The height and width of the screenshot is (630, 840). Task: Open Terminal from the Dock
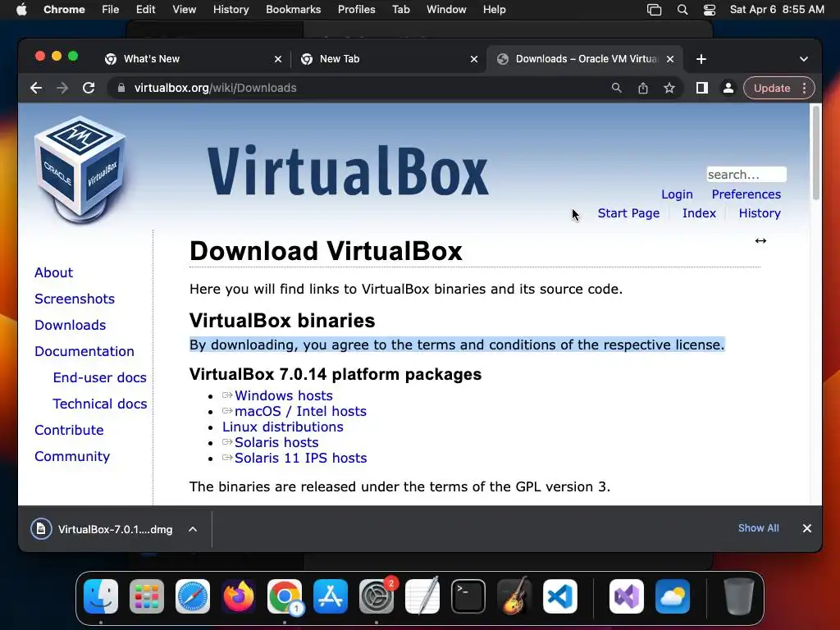[468, 596]
